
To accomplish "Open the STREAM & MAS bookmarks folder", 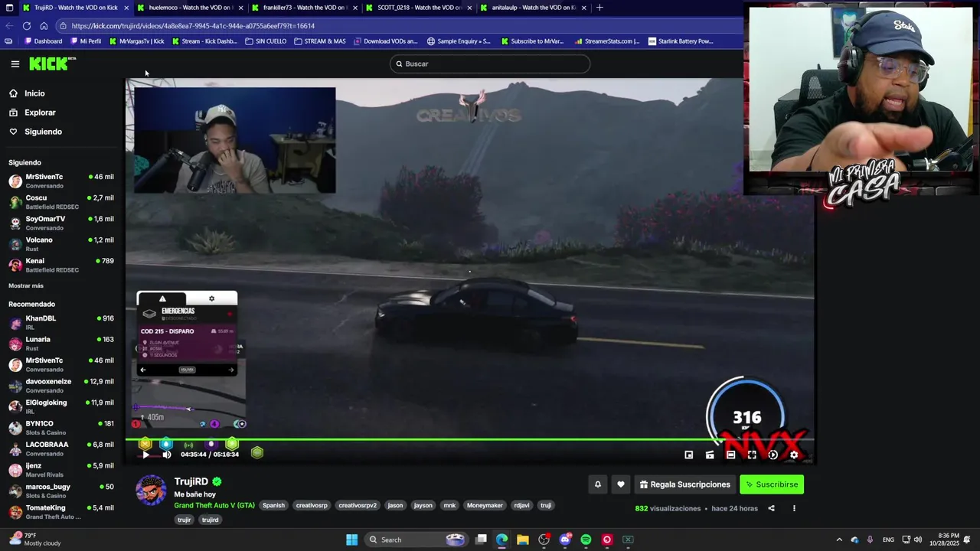I will pyautogui.click(x=320, y=41).
